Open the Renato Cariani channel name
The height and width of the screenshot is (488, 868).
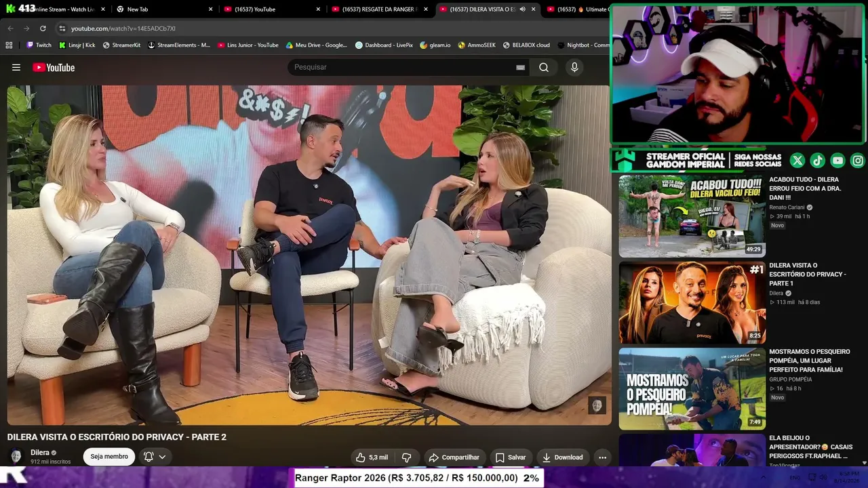point(787,207)
